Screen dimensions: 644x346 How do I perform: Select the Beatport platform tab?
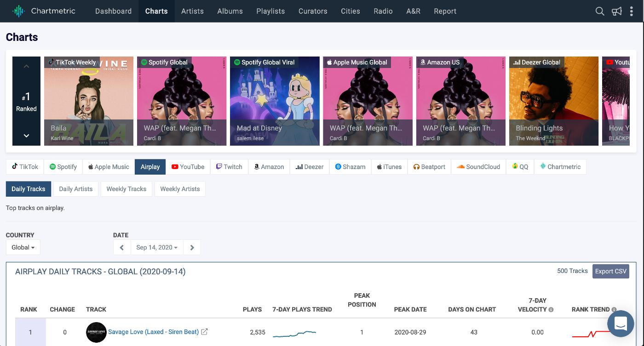(x=429, y=167)
